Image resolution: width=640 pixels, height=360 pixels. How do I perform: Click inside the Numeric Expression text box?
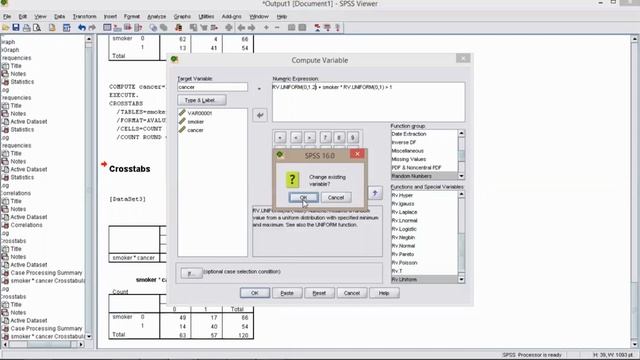pyautogui.click(x=368, y=102)
